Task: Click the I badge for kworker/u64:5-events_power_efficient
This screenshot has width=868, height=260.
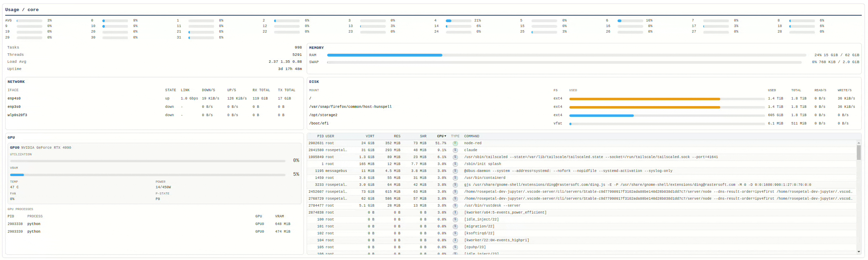Action: pos(455,213)
